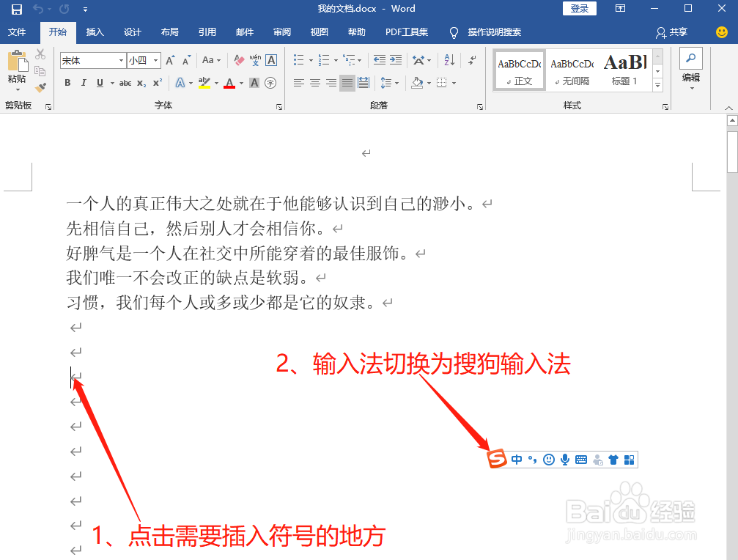
Task: Open the emoji panel on Sogou toolbar
Action: (548, 459)
